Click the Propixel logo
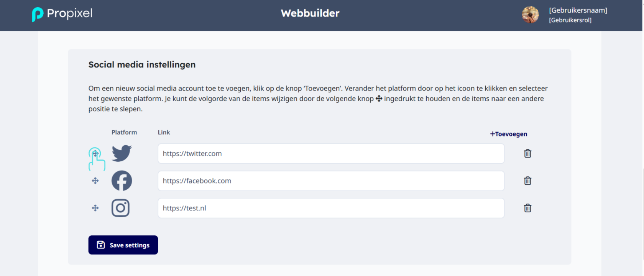 pos(62,14)
